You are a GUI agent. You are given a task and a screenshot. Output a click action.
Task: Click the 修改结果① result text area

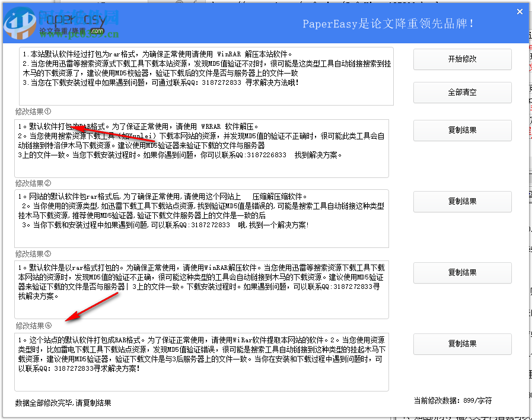202,145
